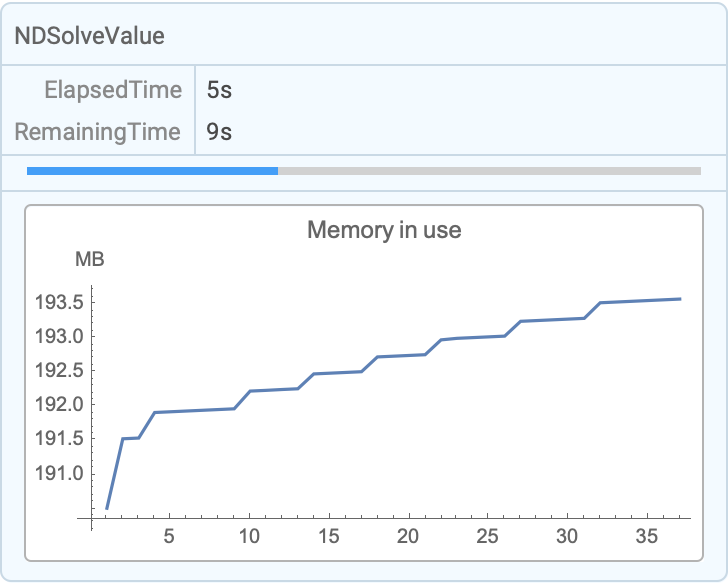728x584 pixels.
Task: Click the 35 tick on the x-axis
Action: tap(646, 537)
